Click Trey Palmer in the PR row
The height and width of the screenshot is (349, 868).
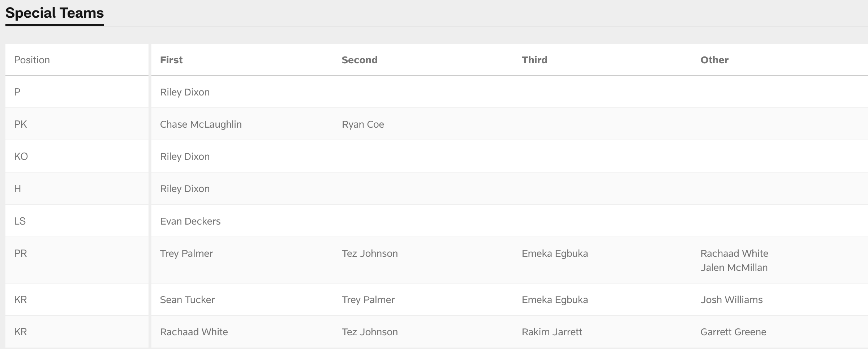186,254
